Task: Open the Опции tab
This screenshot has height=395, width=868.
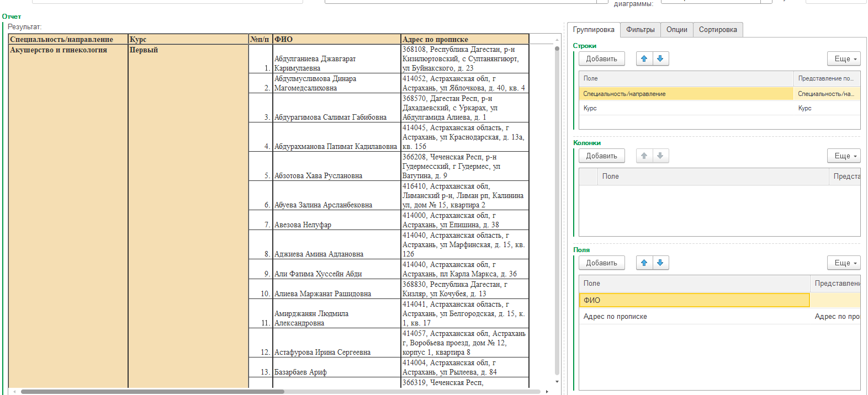Action: coord(676,30)
